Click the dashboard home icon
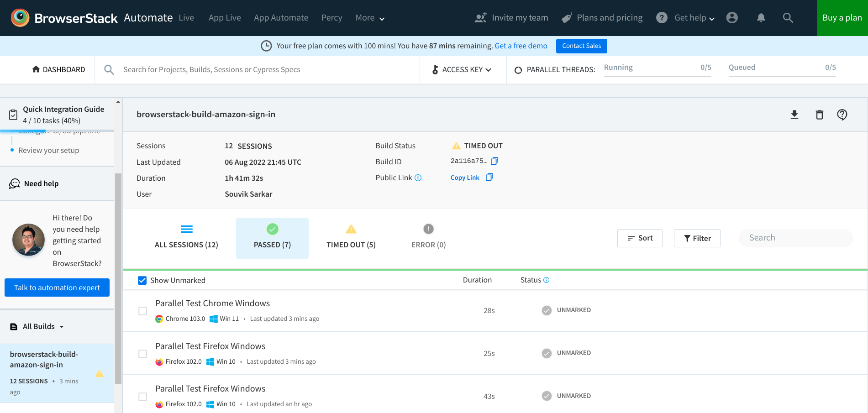 pyautogui.click(x=36, y=69)
